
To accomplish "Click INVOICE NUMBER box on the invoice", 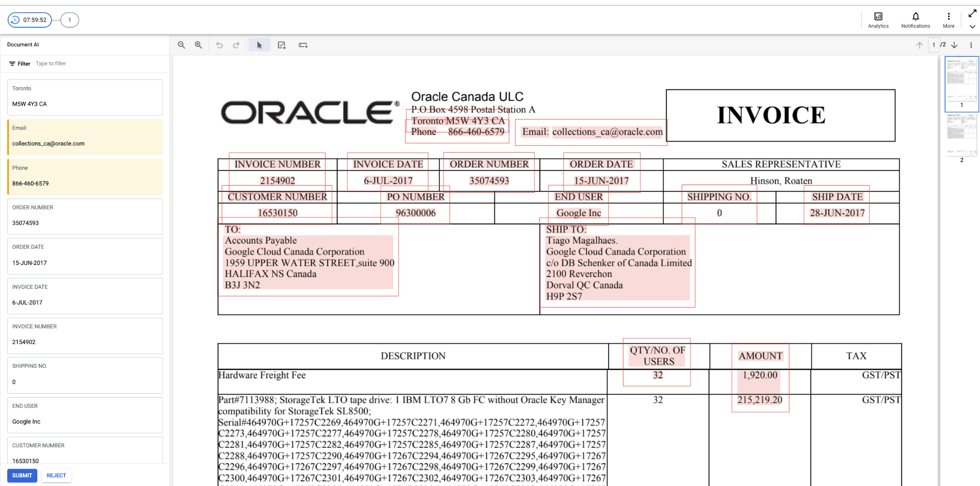I will pos(278,172).
